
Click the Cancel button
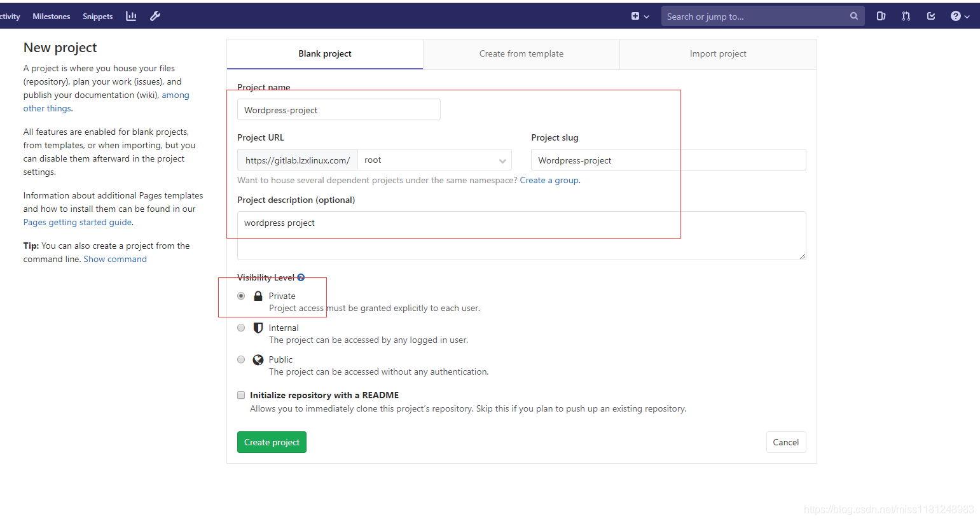tap(786, 442)
